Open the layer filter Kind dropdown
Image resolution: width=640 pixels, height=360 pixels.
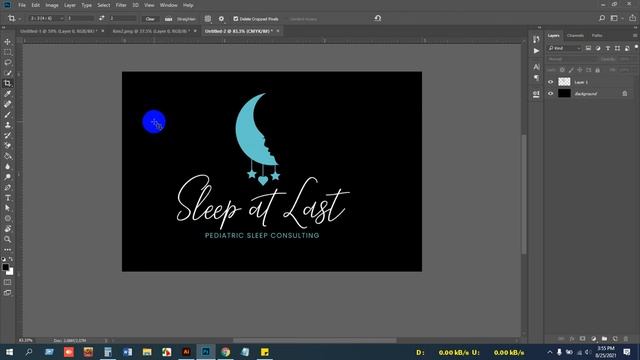pos(564,48)
